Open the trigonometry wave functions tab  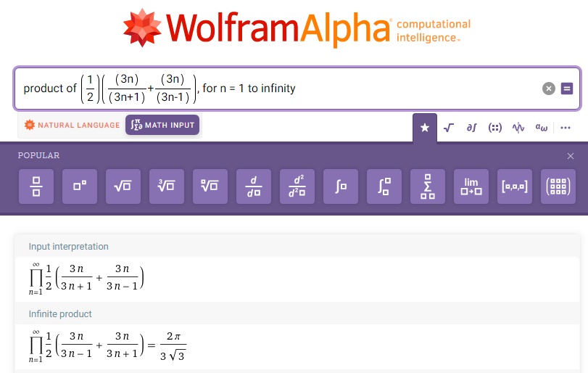click(518, 128)
